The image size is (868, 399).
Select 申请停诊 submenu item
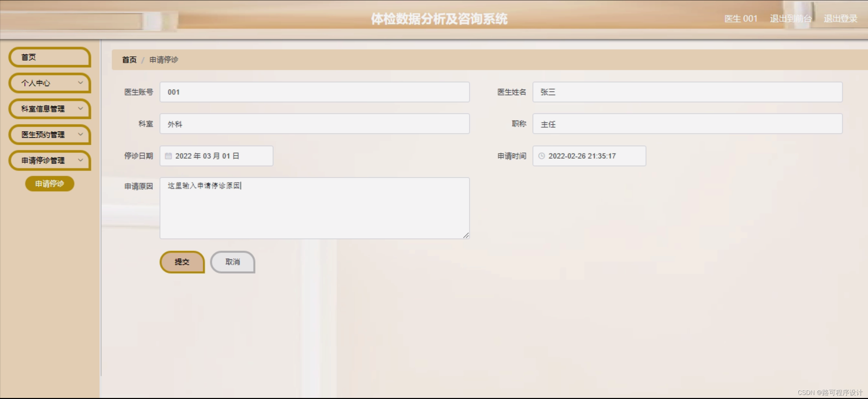point(50,184)
